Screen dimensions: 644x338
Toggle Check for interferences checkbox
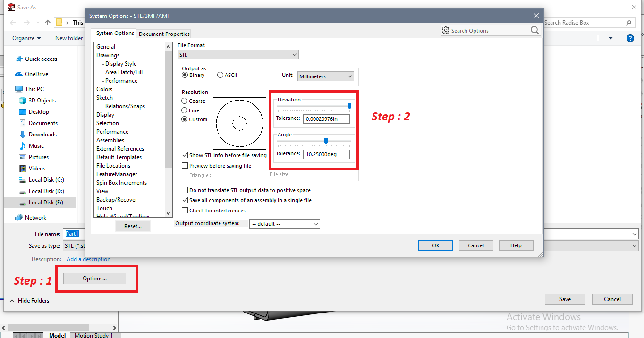(x=185, y=211)
